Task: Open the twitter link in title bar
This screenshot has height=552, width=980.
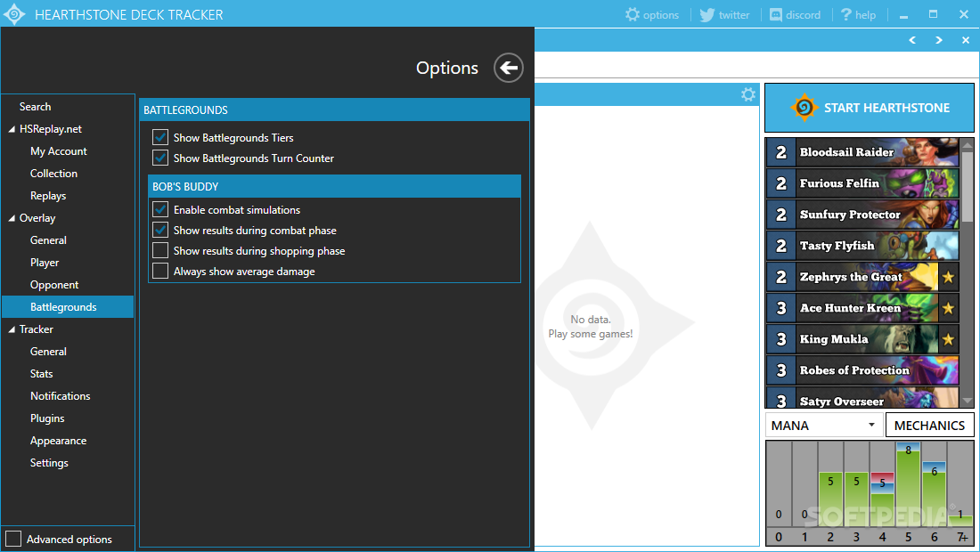Action: point(724,14)
